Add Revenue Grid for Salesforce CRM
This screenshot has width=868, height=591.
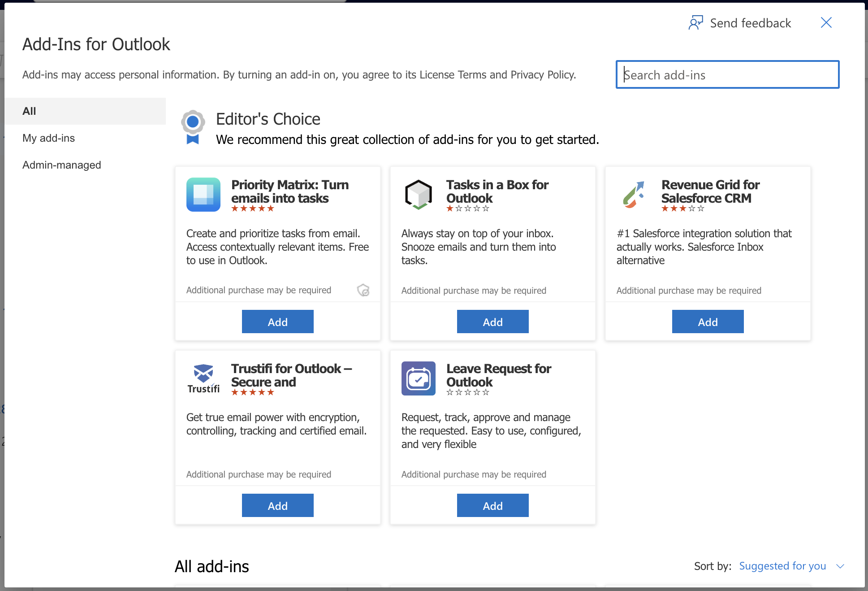[708, 322]
